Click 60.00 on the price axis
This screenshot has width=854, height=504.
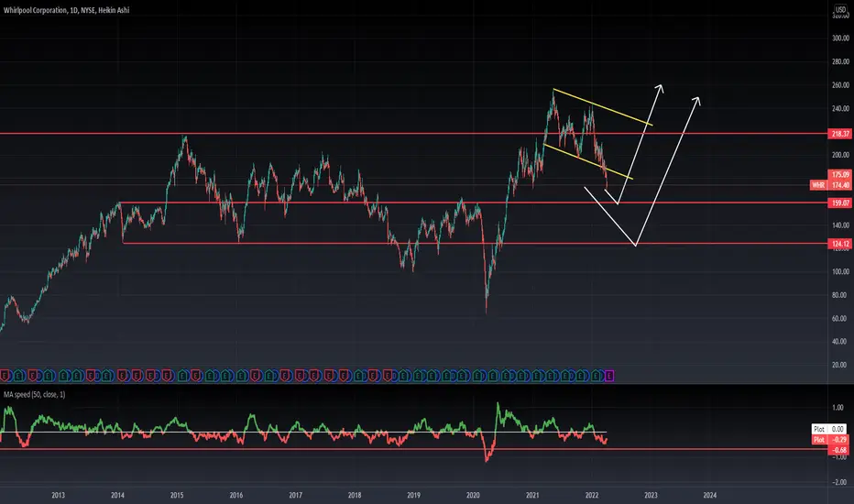(841, 318)
